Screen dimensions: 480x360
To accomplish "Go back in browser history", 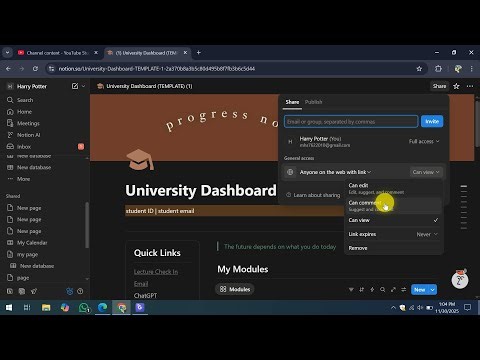I will pos(8,69).
